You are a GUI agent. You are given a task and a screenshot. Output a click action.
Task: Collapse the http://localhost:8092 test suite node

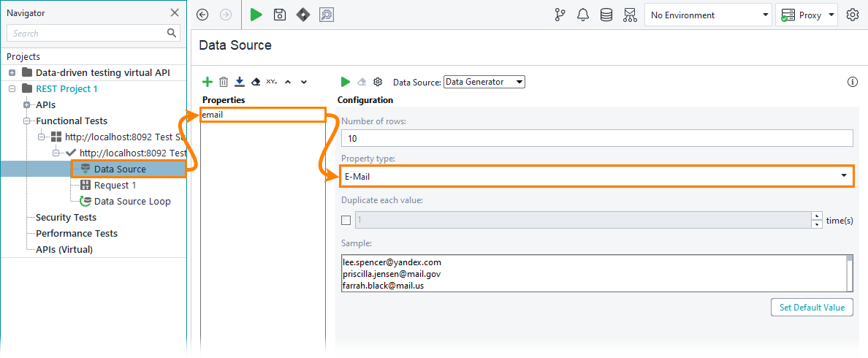click(x=42, y=137)
